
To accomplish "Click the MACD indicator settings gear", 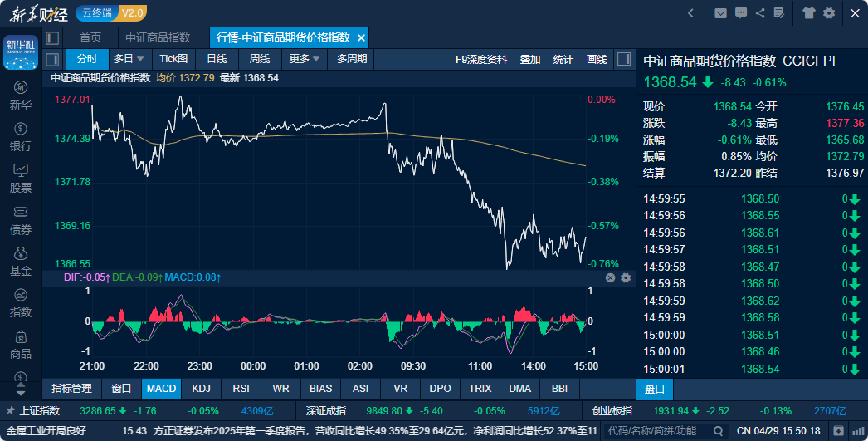I will (x=626, y=277).
